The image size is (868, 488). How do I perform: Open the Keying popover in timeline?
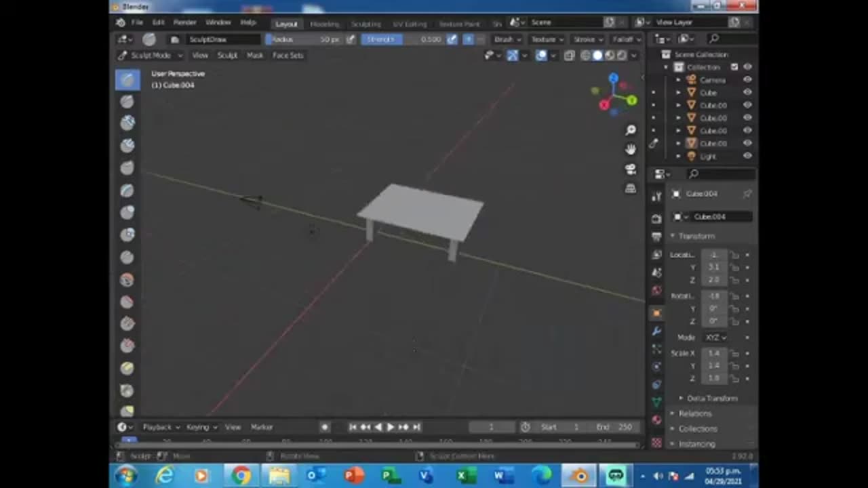point(201,427)
